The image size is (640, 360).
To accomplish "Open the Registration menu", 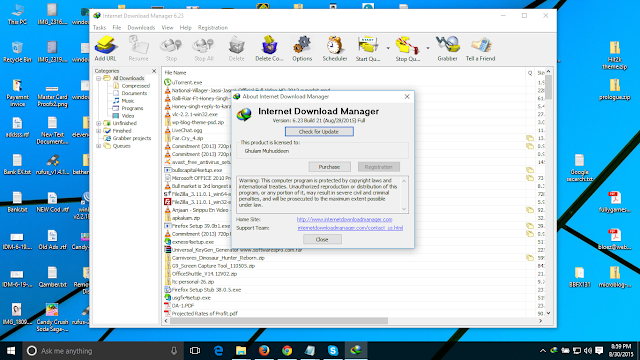I will (213, 28).
